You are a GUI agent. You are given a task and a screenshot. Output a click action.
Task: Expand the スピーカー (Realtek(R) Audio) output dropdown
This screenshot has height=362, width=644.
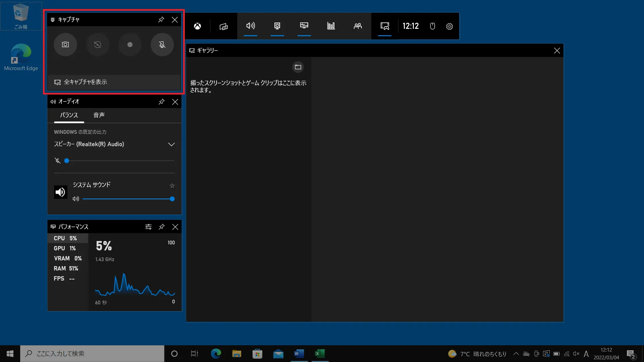point(114,144)
